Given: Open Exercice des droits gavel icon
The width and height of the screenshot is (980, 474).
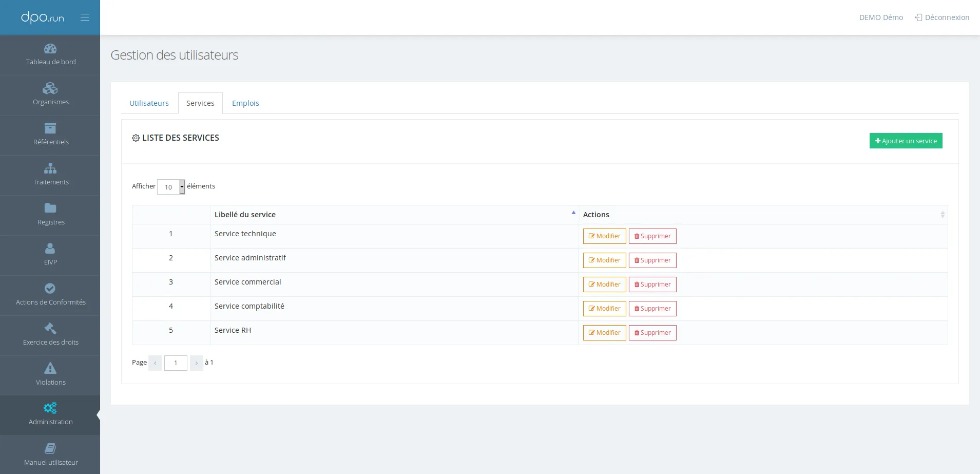Looking at the screenshot, I should 50,328.
